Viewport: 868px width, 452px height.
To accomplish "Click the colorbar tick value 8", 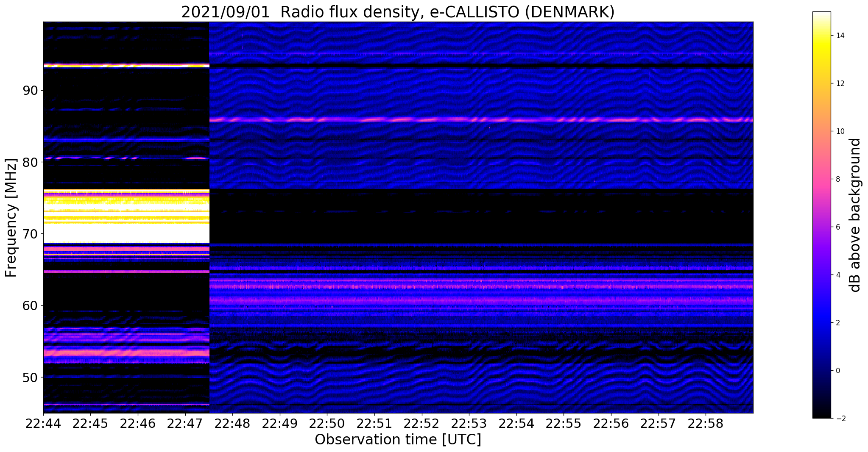I will (837, 179).
